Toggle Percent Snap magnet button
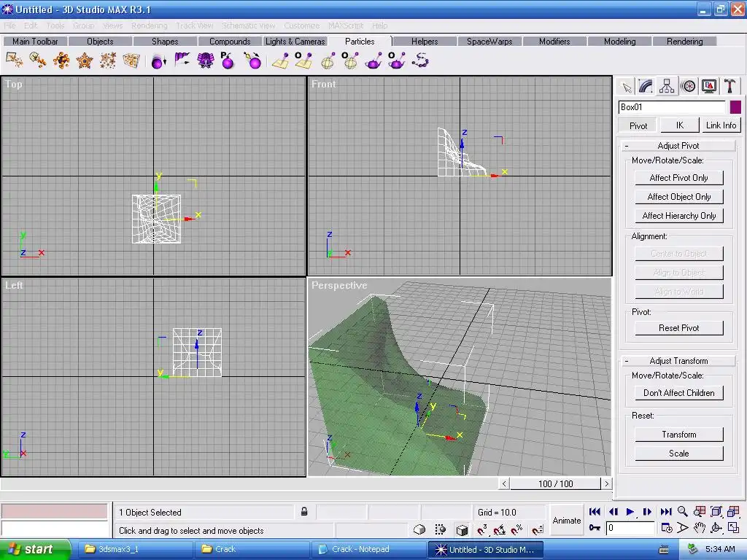 pos(516,529)
